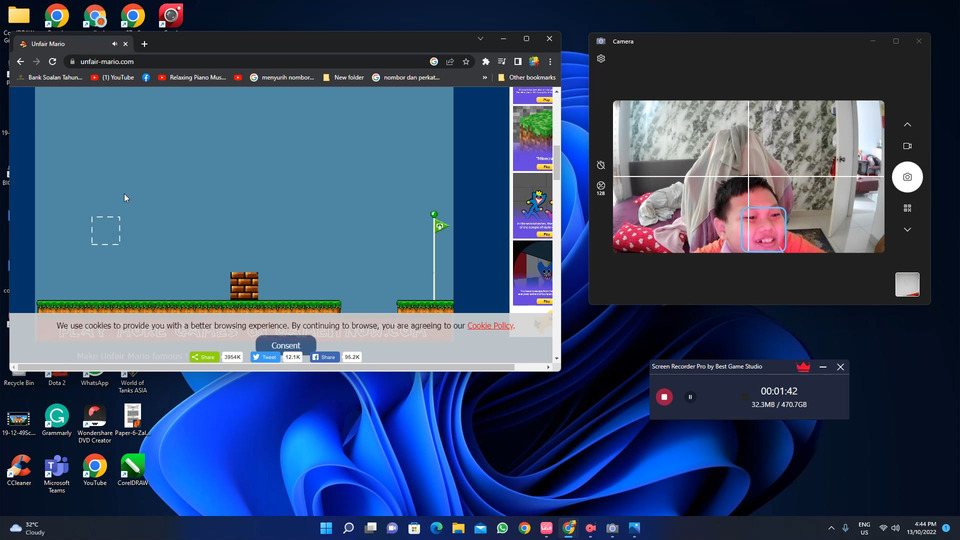
Task: Click the Chrome page vertical scrollbar
Action: [557, 162]
